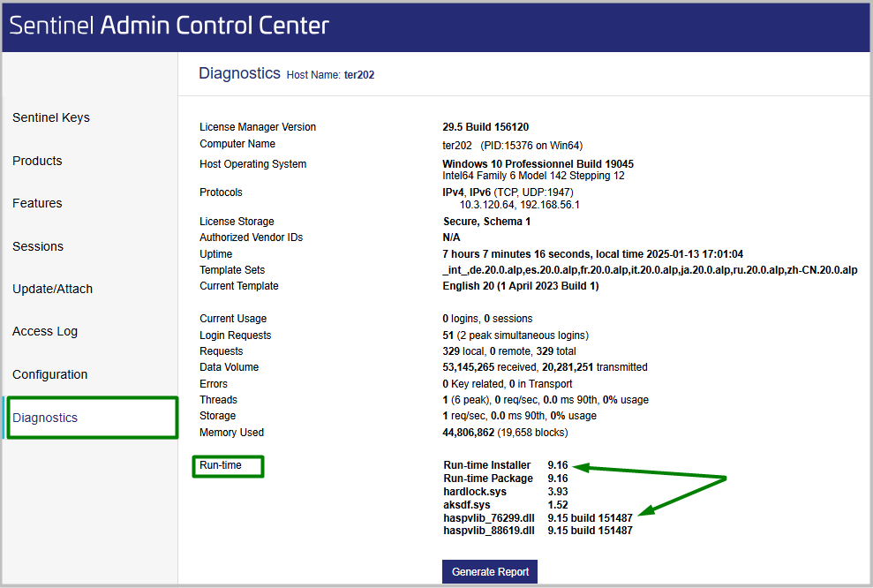Click the Threads label
The width and height of the screenshot is (873, 588).
tap(219, 400)
